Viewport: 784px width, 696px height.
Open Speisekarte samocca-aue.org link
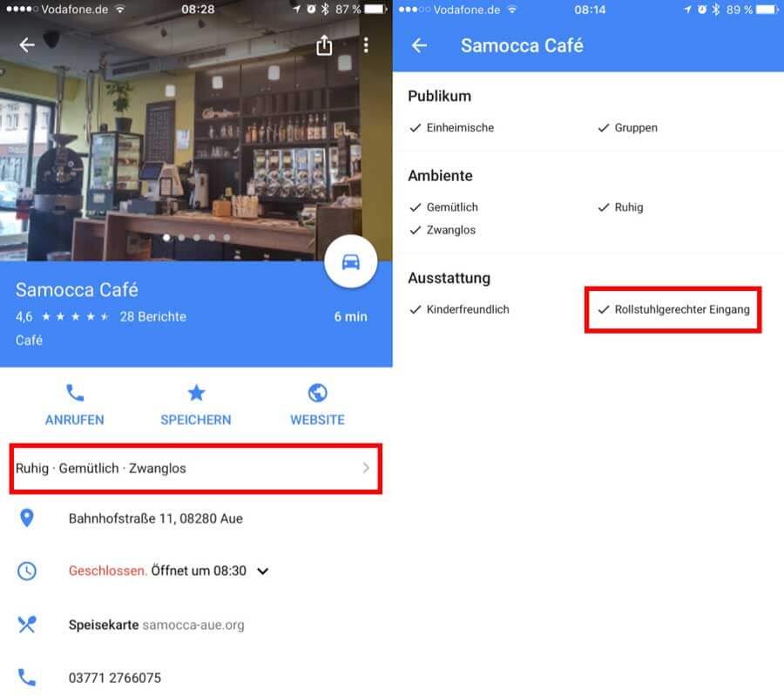pyautogui.click(x=157, y=625)
